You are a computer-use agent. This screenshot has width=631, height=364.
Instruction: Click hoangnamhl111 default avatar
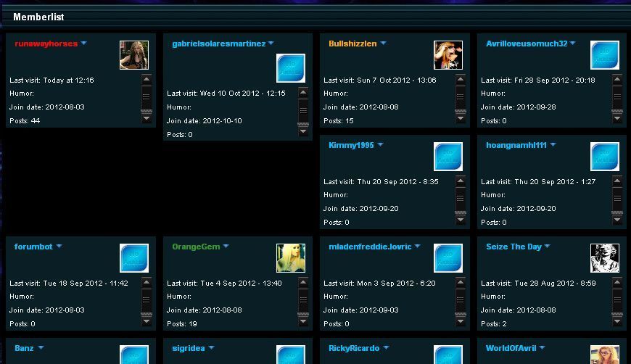(604, 157)
